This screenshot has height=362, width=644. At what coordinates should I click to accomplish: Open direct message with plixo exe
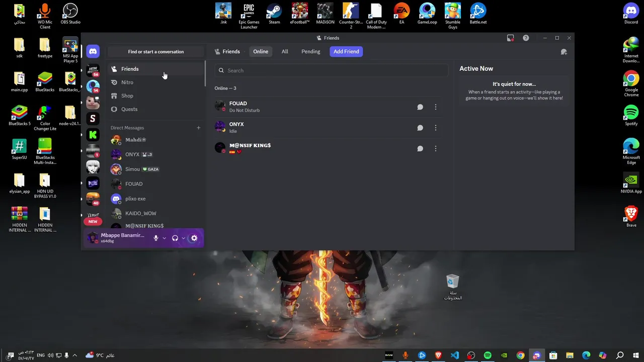coord(156,199)
